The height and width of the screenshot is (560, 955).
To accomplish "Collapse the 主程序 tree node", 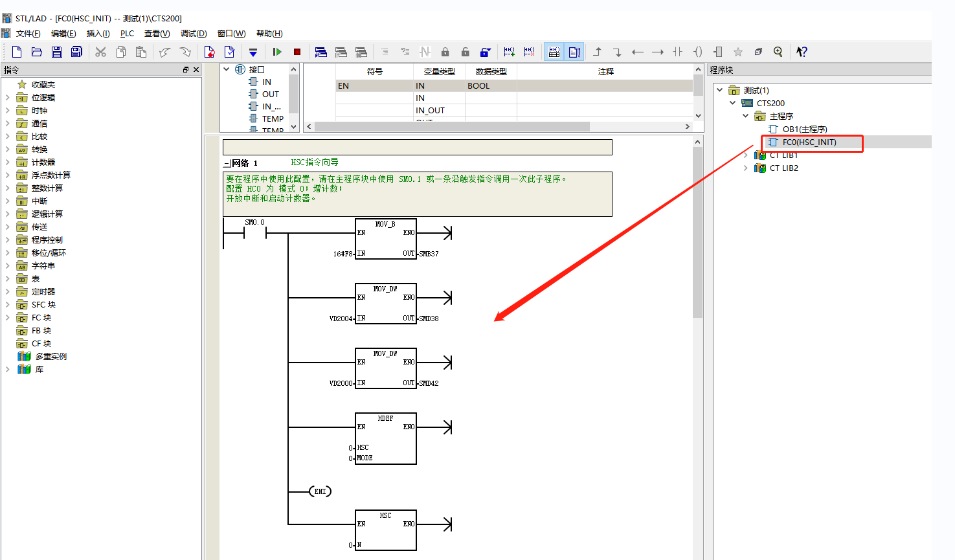I will [x=745, y=116].
